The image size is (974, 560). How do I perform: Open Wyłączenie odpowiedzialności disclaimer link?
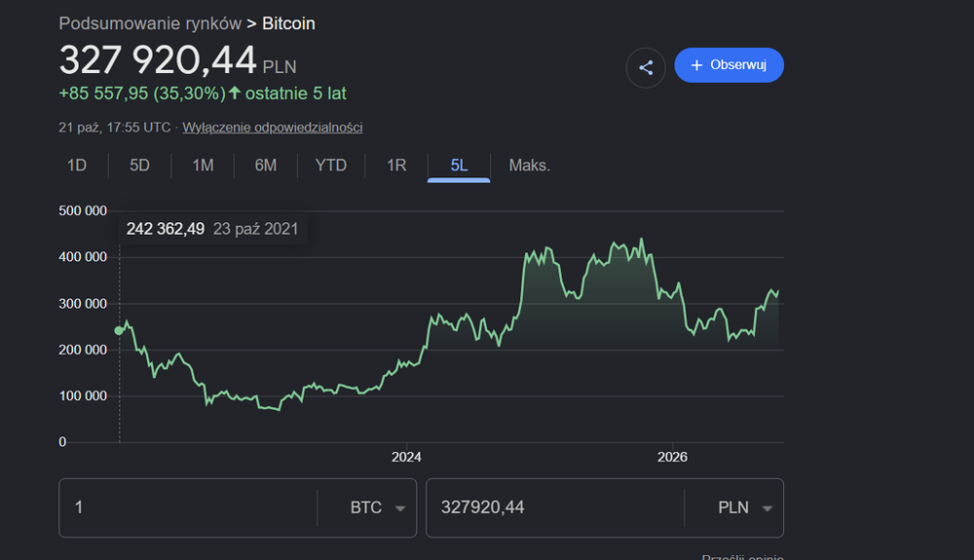(x=272, y=128)
